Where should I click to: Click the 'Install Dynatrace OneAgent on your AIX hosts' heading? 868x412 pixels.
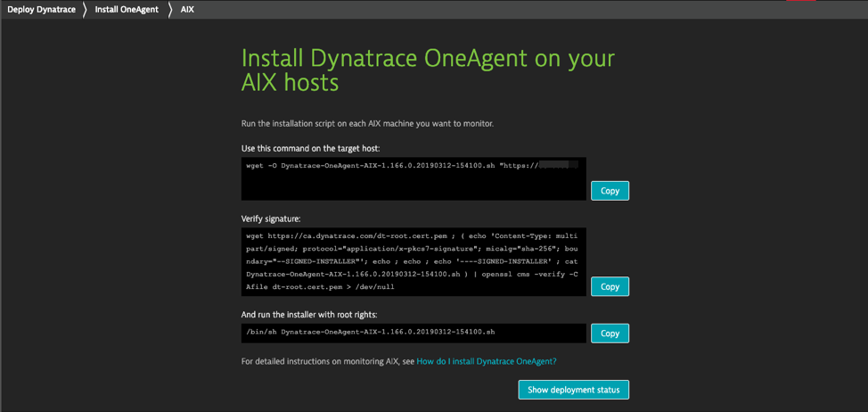428,70
